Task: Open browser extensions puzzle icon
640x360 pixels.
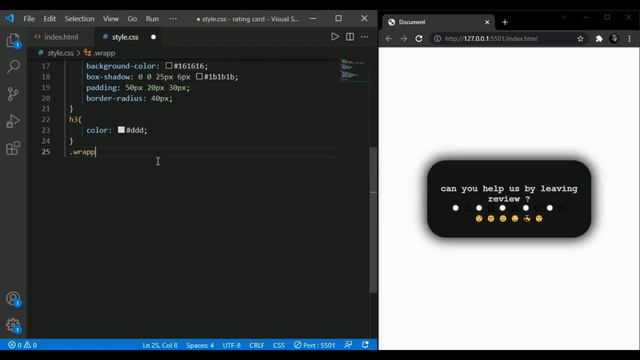Action: [x=599, y=39]
